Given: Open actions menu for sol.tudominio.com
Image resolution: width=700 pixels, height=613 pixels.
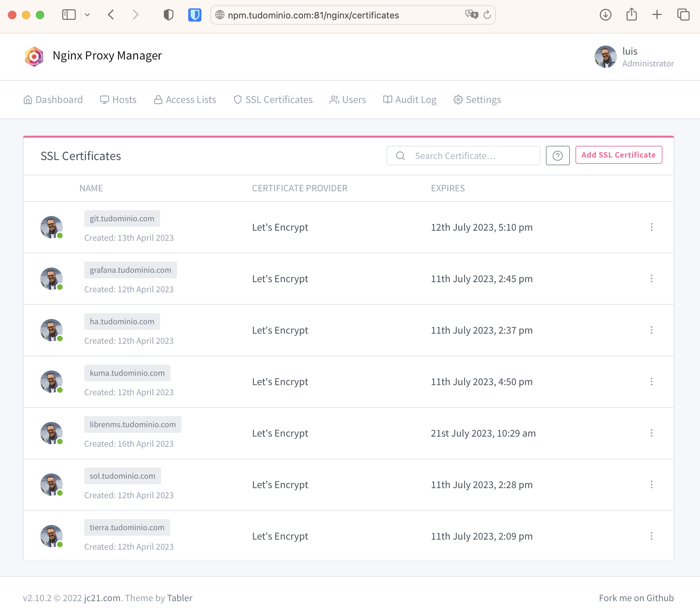Looking at the screenshot, I should tap(652, 485).
